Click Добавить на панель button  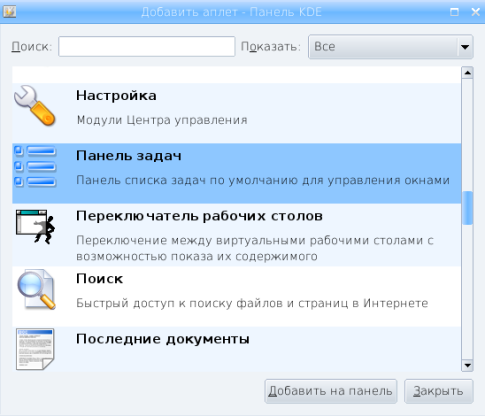331,391
